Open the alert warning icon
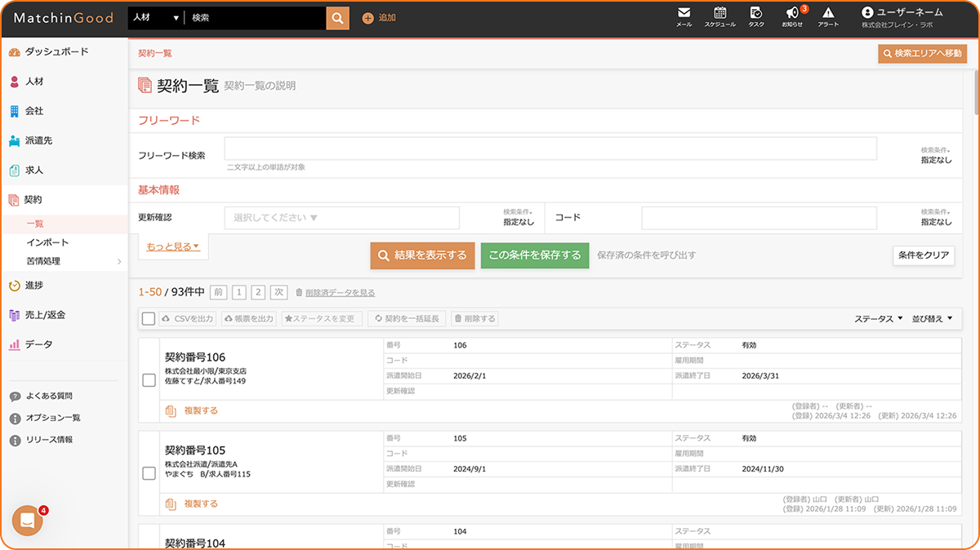This screenshot has height=550, width=980. (828, 13)
